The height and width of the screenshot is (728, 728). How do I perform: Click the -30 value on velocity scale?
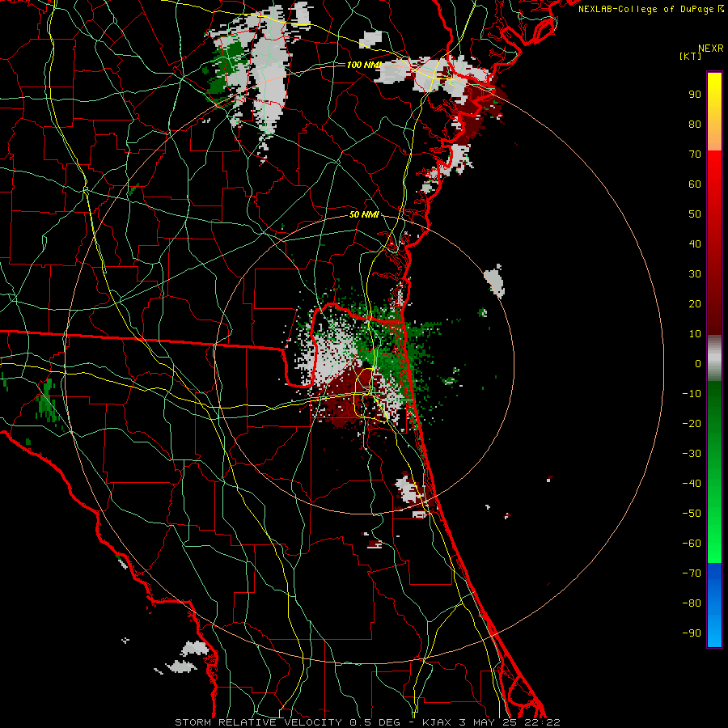692,454
